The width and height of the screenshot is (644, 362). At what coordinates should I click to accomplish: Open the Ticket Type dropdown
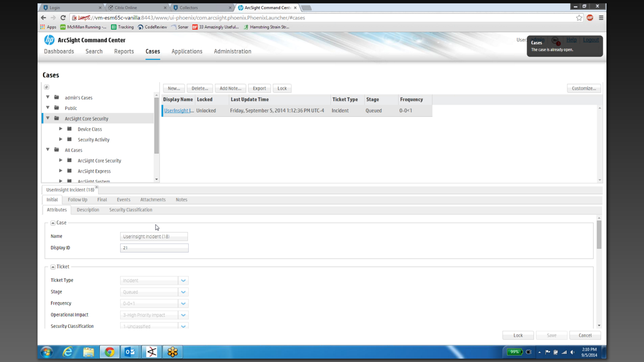pos(183,281)
